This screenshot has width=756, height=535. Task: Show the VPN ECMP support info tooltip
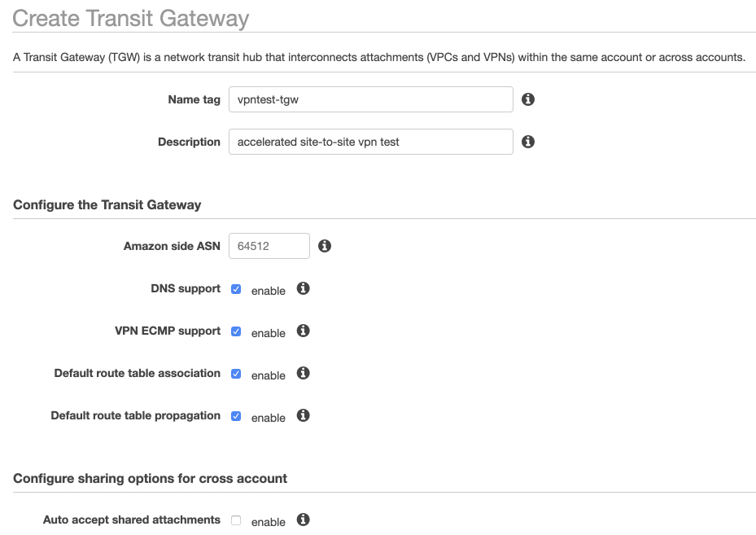click(x=304, y=331)
